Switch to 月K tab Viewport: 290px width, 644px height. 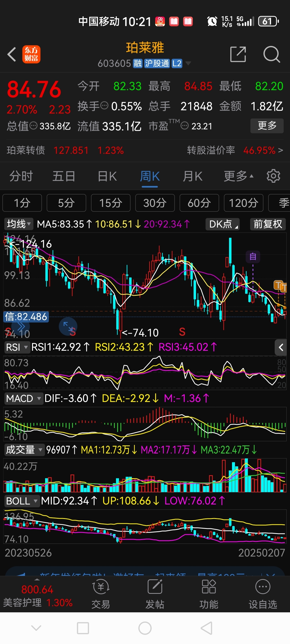pyautogui.click(x=193, y=176)
